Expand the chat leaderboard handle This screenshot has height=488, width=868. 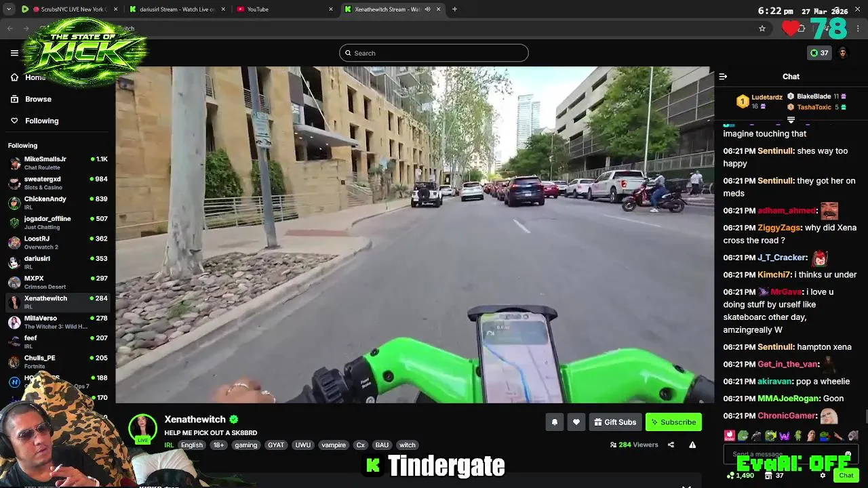click(791, 119)
